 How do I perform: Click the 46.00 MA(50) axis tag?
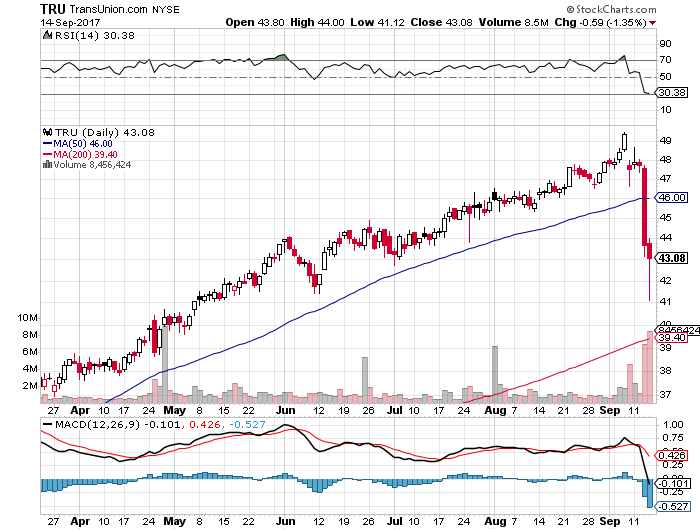[x=668, y=198]
